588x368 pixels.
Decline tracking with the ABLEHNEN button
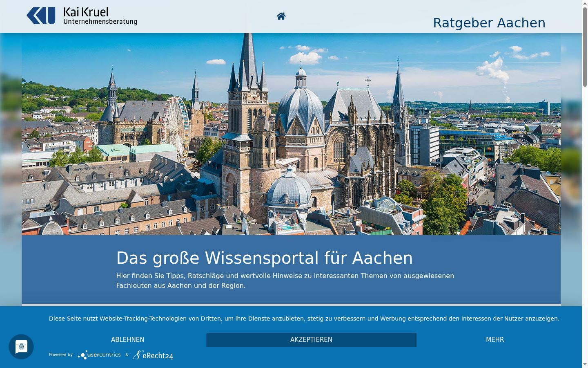(127, 340)
